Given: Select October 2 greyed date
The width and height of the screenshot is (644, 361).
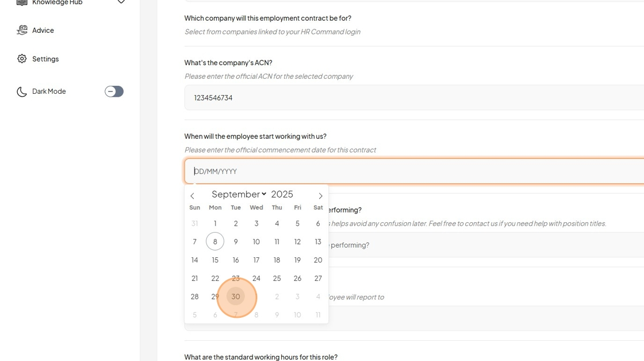Looking at the screenshot, I should click(277, 297).
